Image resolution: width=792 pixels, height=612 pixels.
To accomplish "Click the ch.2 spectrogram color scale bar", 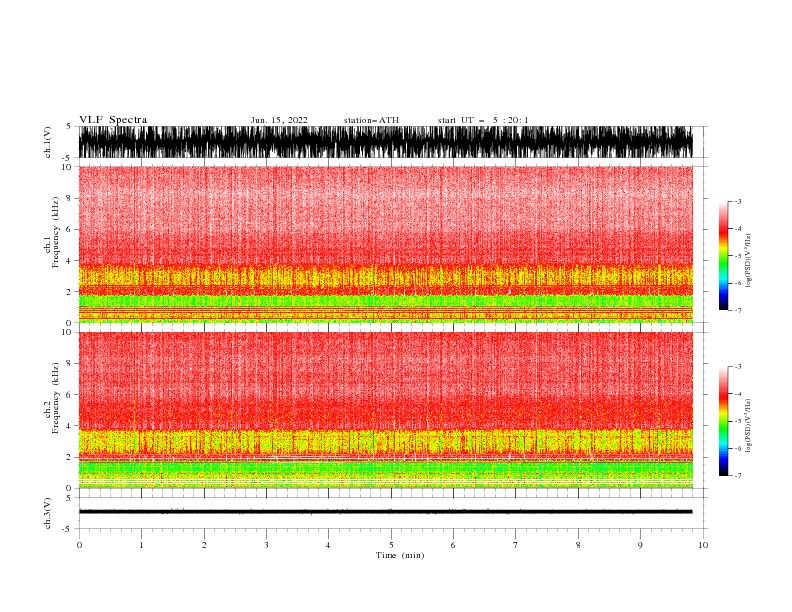I will point(723,421).
